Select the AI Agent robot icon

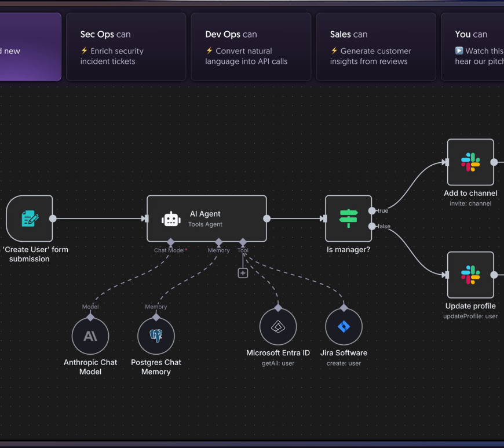point(171,218)
